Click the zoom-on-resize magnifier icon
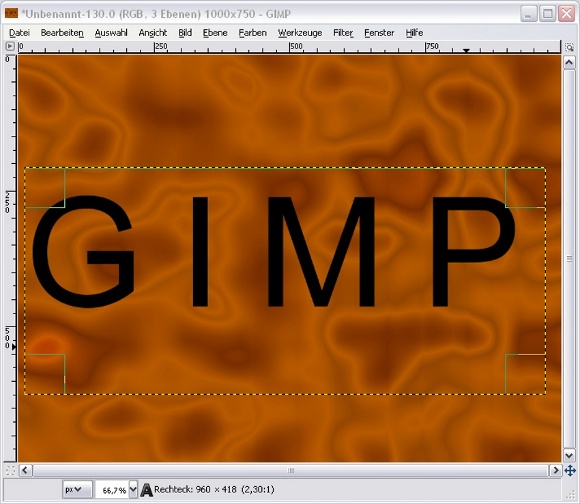The height and width of the screenshot is (504, 580). point(569,47)
